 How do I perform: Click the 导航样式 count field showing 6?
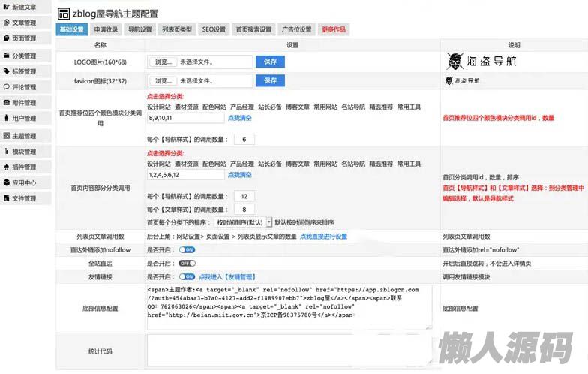244,140
